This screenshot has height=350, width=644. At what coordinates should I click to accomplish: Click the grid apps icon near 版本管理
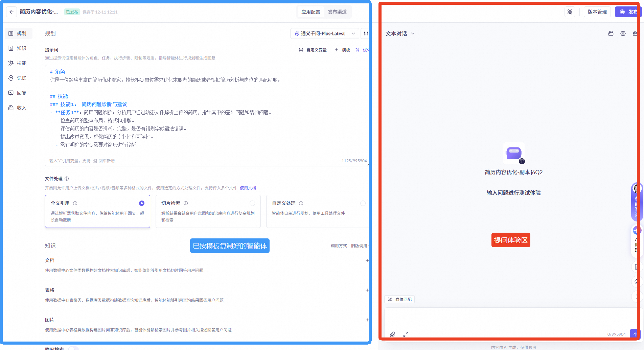(x=570, y=12)
